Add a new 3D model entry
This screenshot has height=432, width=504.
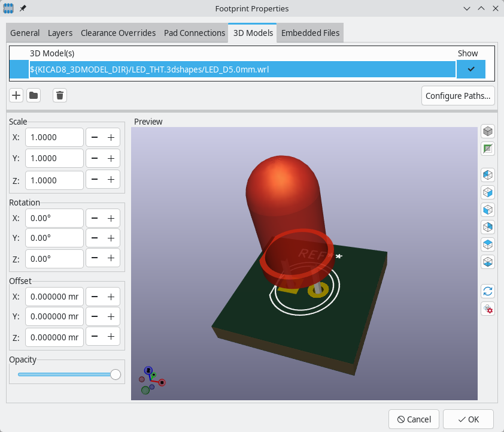[16, 95]
